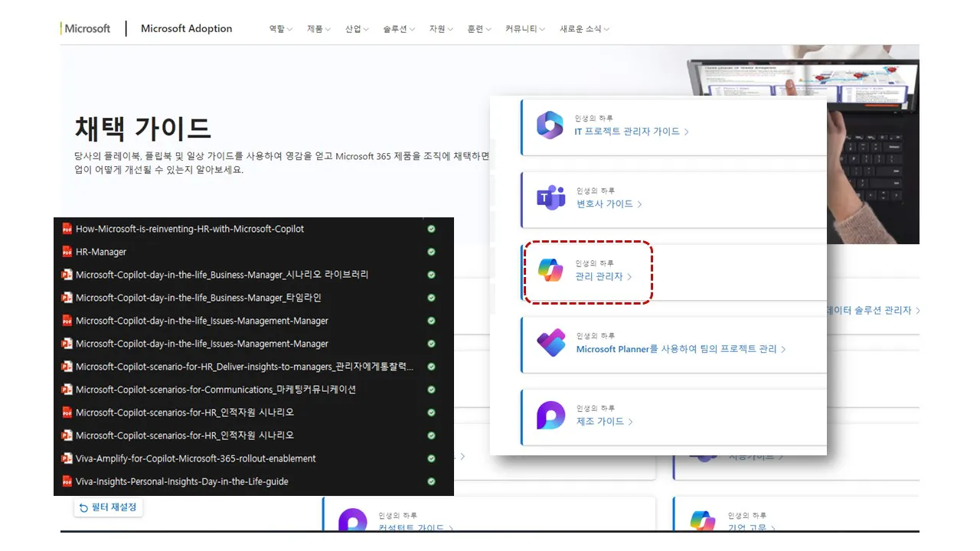Viewport: 980px width, 551px height.
Task: Click the PDF icon of the How-Microsoft-is-reinventing-HR file
Action: point(67,229)
